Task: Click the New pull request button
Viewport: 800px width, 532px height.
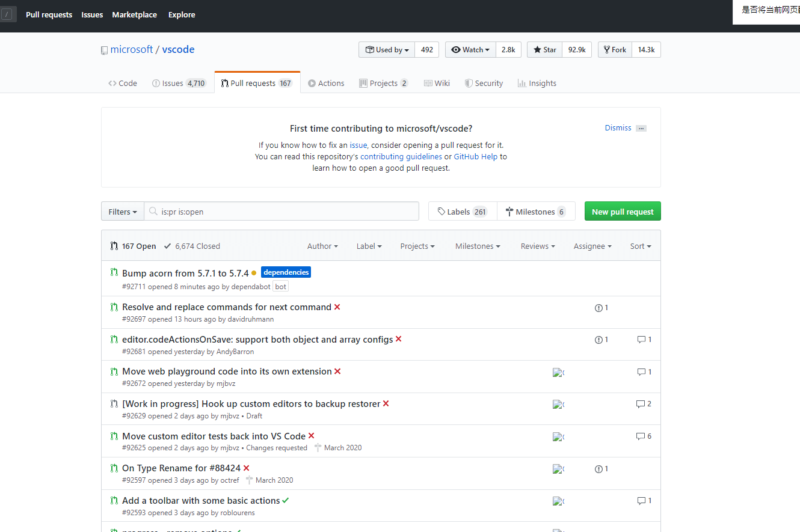Action: pos(623,212)
